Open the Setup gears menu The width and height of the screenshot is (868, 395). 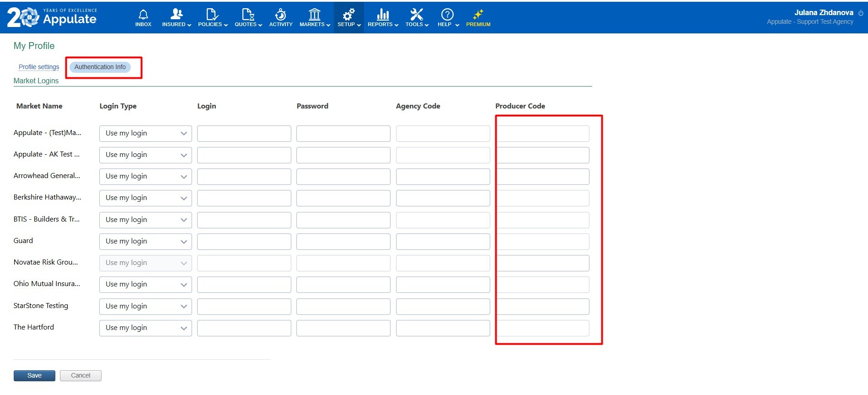[x=348, y=15]
